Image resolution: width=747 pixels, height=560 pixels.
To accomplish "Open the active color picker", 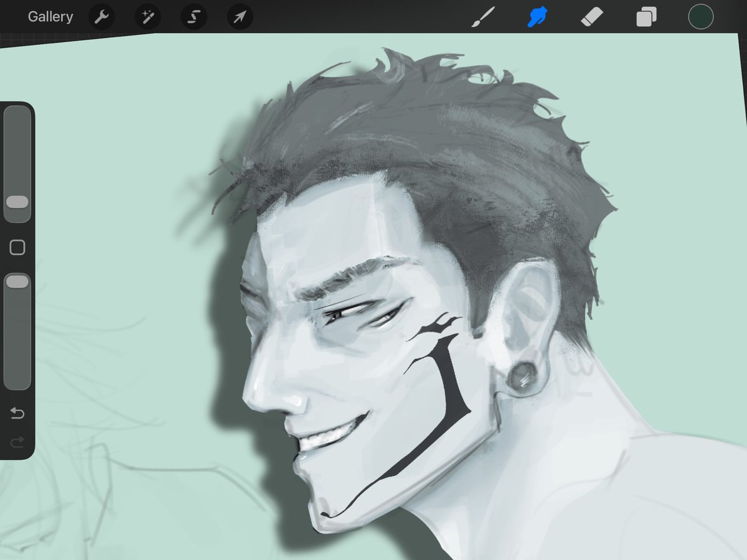I will point(700,17).
